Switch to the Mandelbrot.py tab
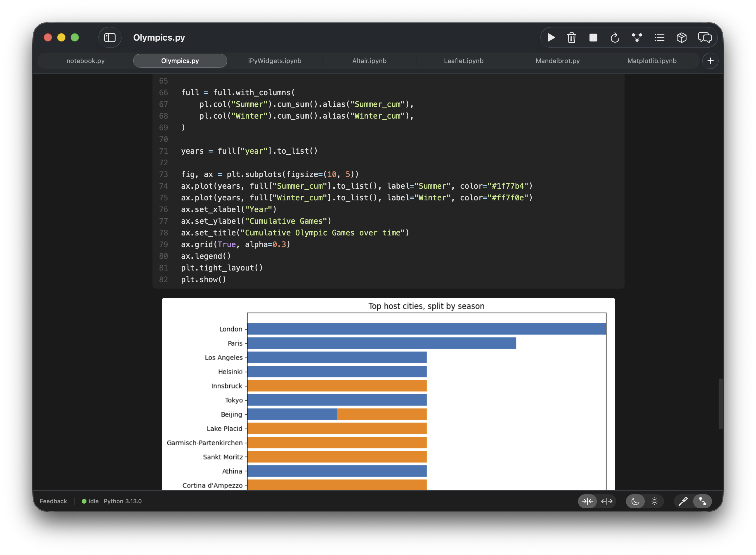The height and width of the screenshot is (555, 756). pos(558,61)
